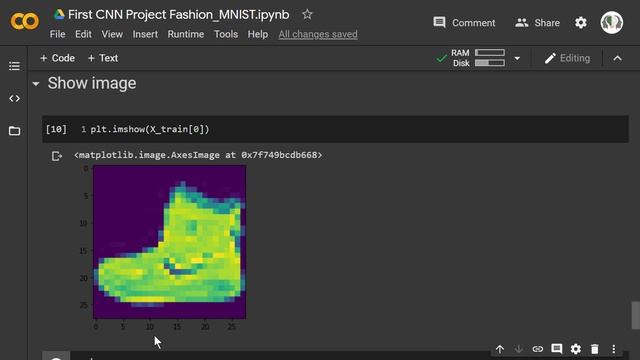Open the View menu
The height and width of the screenshot is (360, 640).
coord(112,34)
